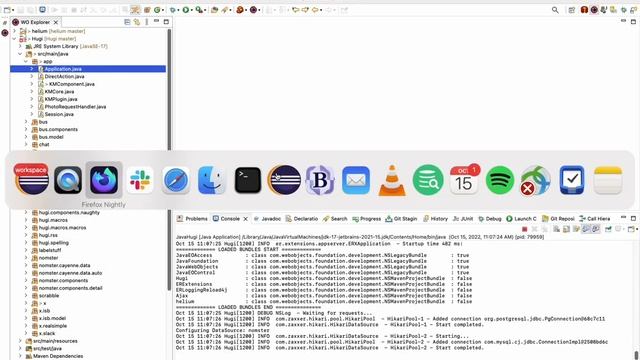The height and width of the screenshot is (360, 640).
Task: Select the Eclipse icon labeled workspace
Action: coord(32,180)
